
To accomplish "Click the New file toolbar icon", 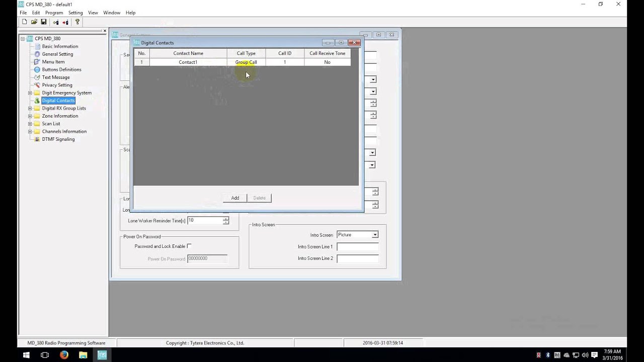I will 24,22.
